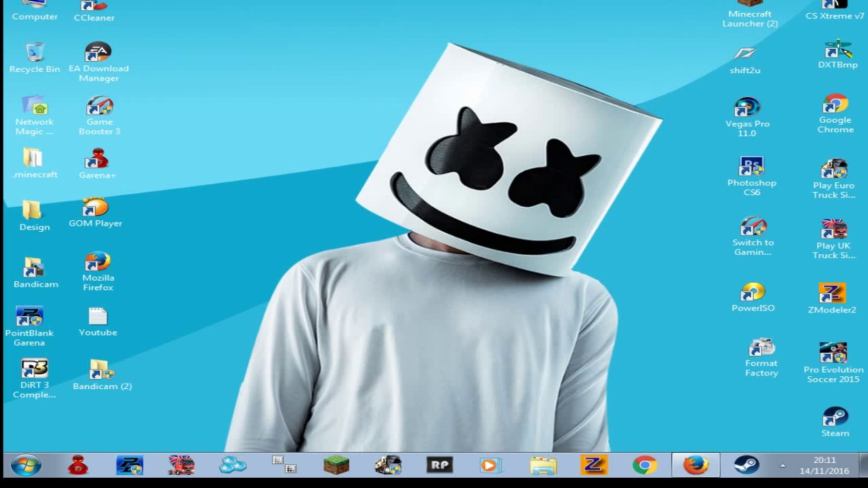Viewport: 868px width, 488px height.
Task: Click the ZModeler Z taskbar icon
Action: (x=594, y=466)
